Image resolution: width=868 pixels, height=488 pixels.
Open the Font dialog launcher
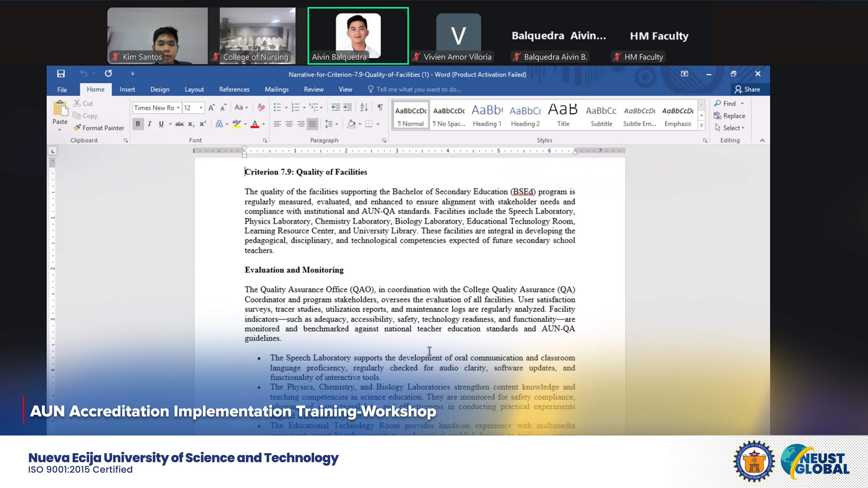[265, 141]
